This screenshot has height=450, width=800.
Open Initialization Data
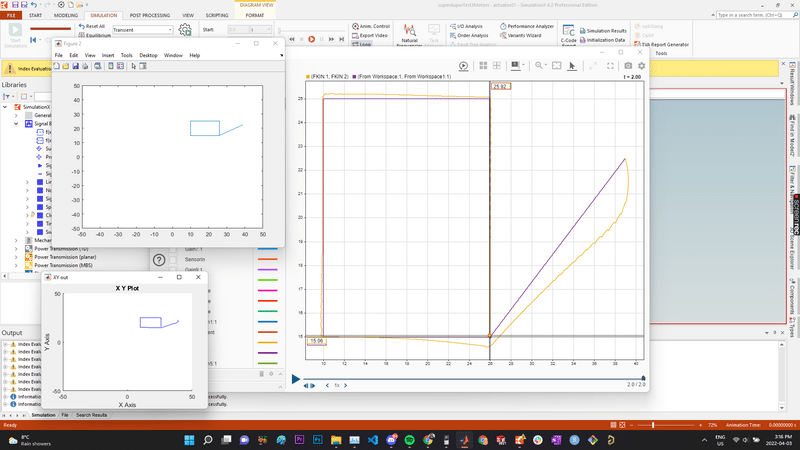click(602, 40)
